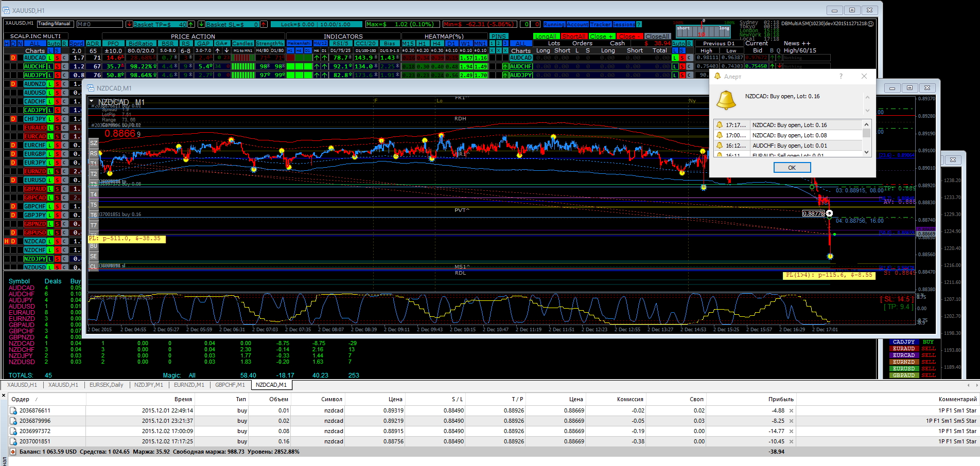
Task: Click gray C button next to GBPJPY
Action: pyautogui.click(x=65, y=215)
